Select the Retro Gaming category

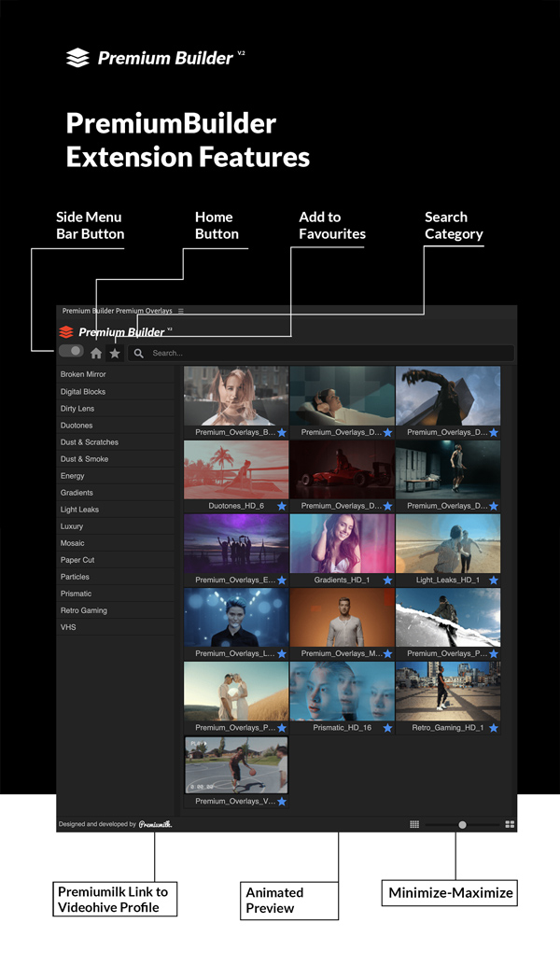(116, 610)
